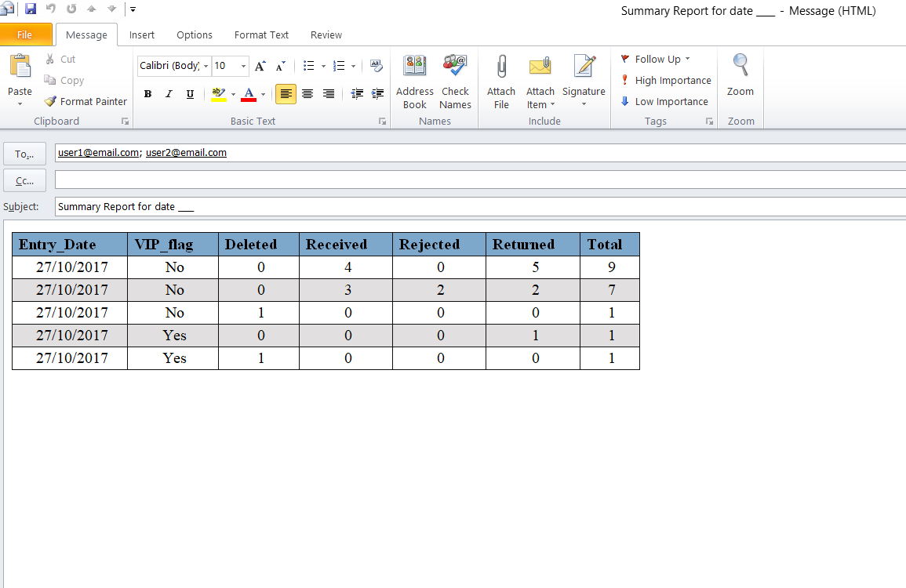Switch to Insert tab
The height and width of the screenshot is (588, 906).
[x=141, y=34]
